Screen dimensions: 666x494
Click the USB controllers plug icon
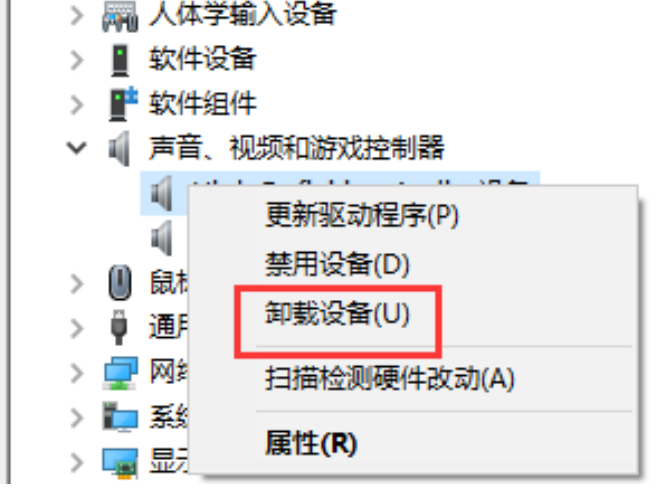(x=119, y=327)
